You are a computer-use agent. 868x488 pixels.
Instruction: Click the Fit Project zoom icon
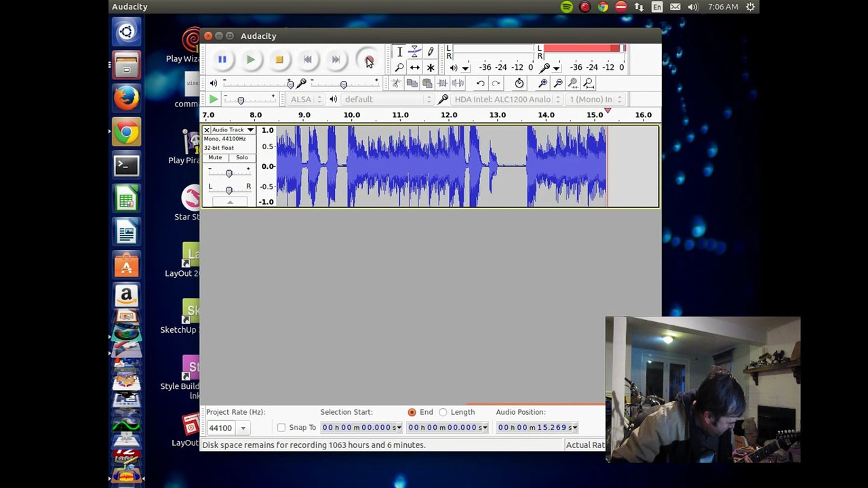coord(589,83)
